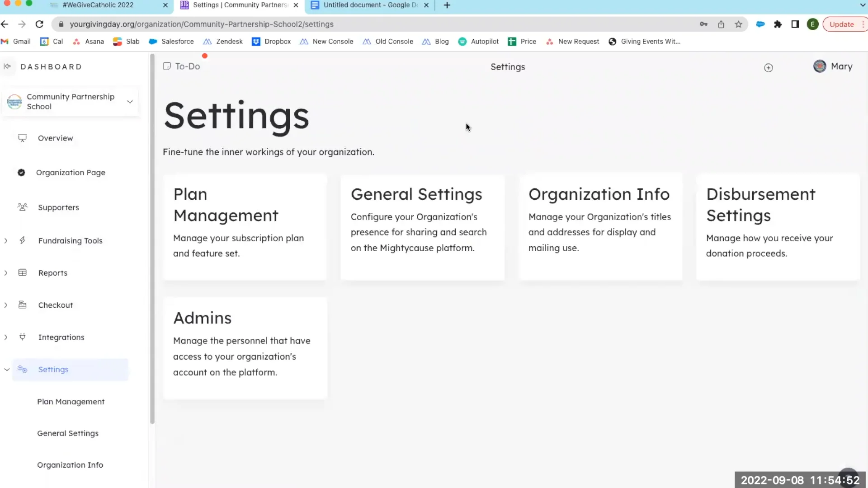Screen dimensions: 868x488
Task: Click Mary's profile avatar
Action: (x=819, y=66)
